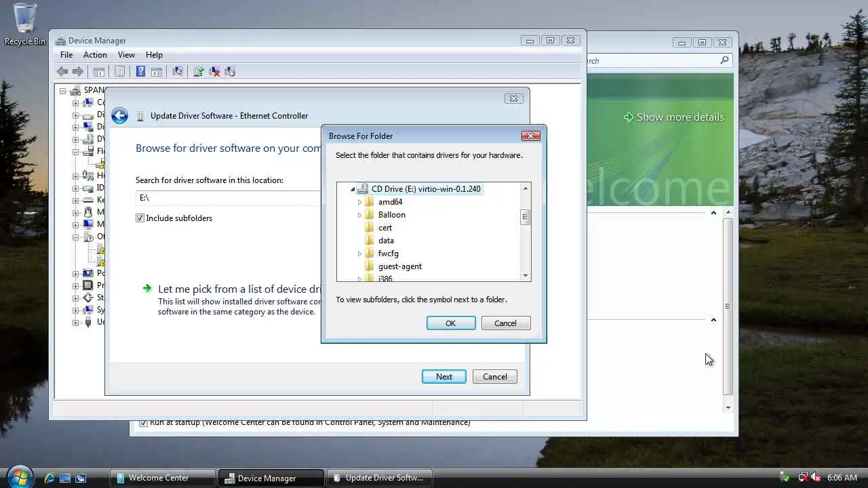This screenshot has width=868, height=488.
Task: Switch to Update Driver Software taskbar button
Action: coord(380,478)
